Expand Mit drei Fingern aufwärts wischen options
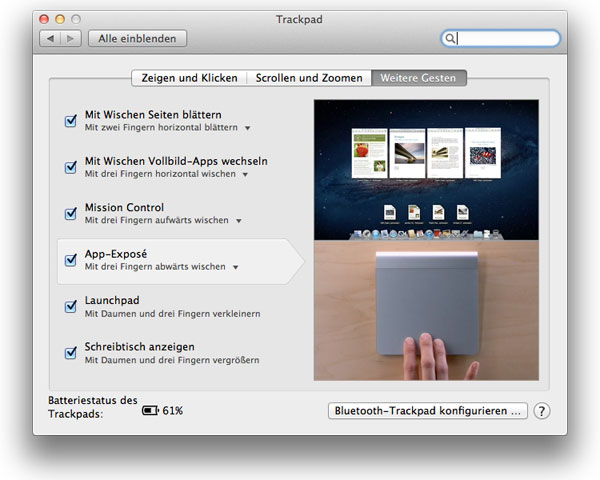 click(x=238, y=220)
